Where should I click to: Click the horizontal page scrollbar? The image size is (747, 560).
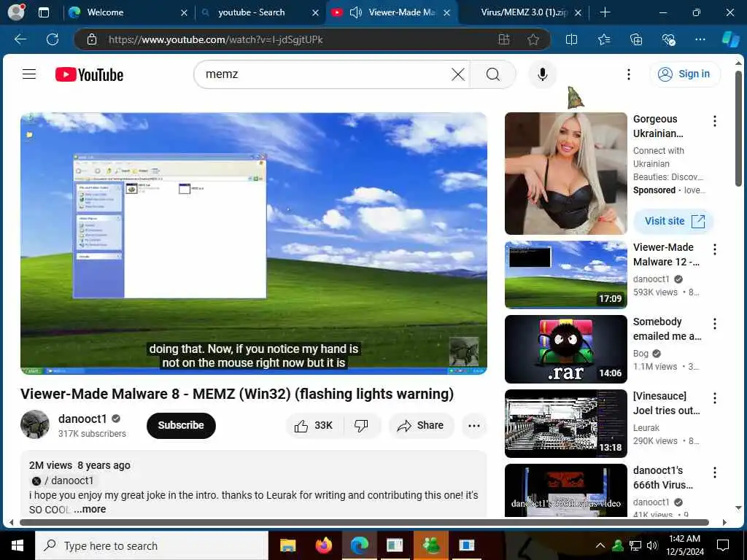pos(364,522)
